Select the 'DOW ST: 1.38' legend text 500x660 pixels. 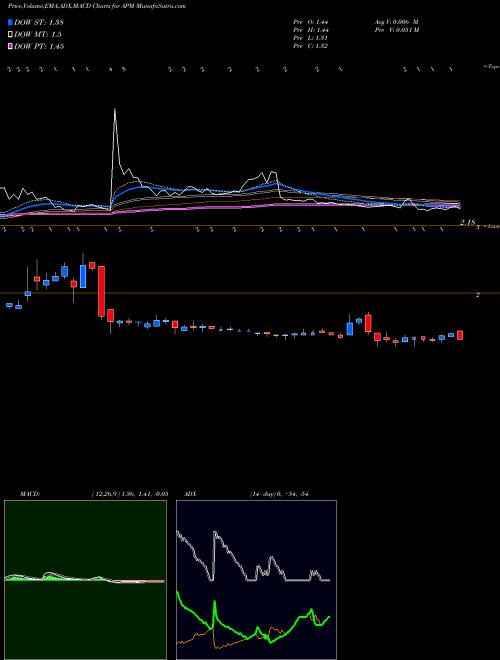[39, 22]
